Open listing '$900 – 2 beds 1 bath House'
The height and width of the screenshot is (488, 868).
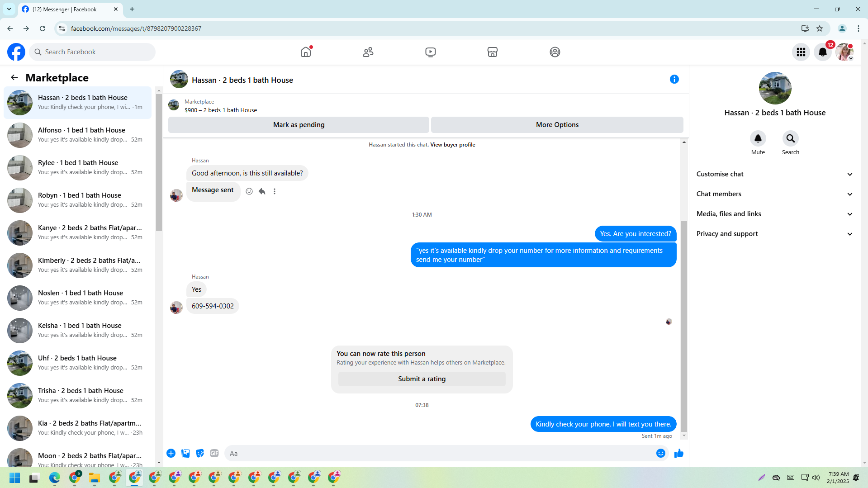[x=221, y=110]
